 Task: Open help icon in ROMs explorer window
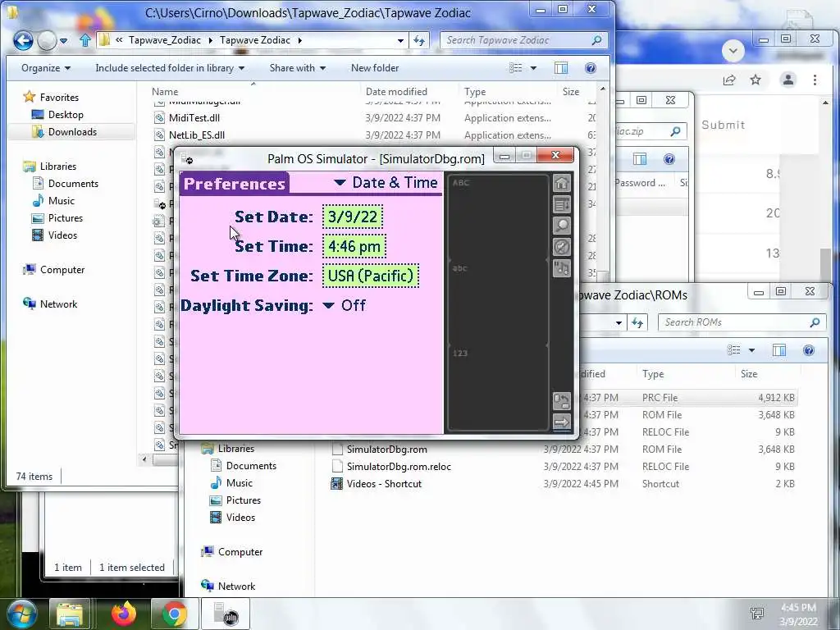(x=808, y=350)
